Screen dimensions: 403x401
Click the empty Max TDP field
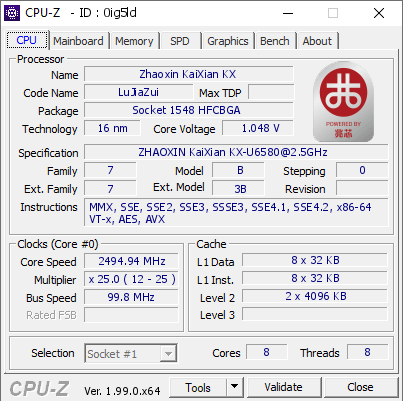(x=271, y=92)
